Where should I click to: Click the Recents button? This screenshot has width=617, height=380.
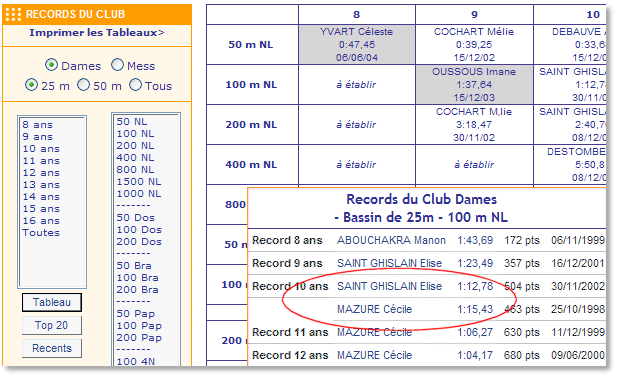pyautogui.click(x=52, y=348)
